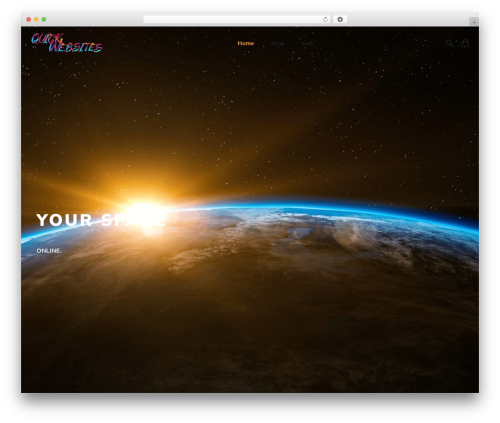
Task: Reload page using browser refresh icon
Action: [325, 20]
